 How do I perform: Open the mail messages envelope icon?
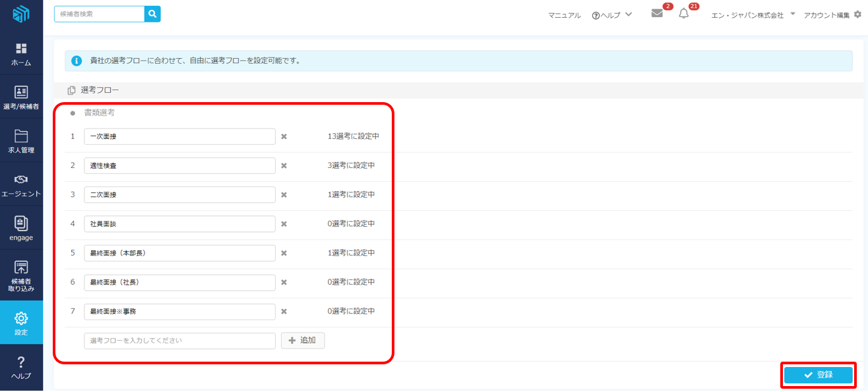click(x=657, y=14)
